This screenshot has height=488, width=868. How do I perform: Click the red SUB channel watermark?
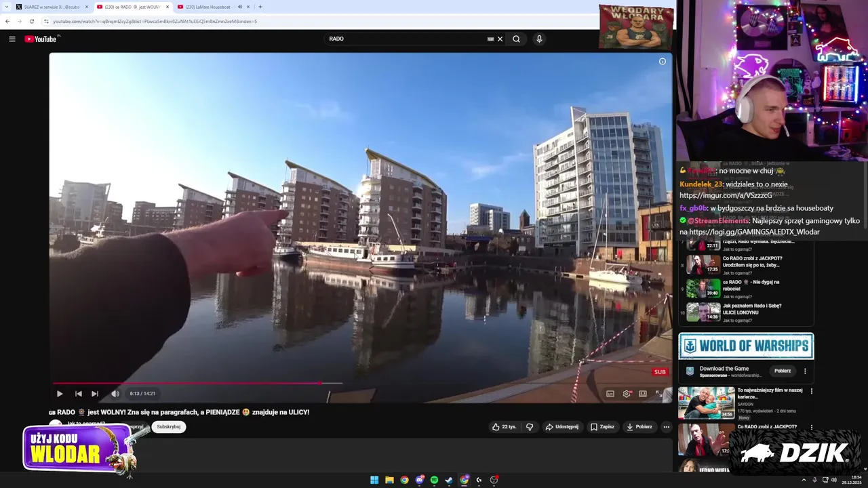(660, 371)
